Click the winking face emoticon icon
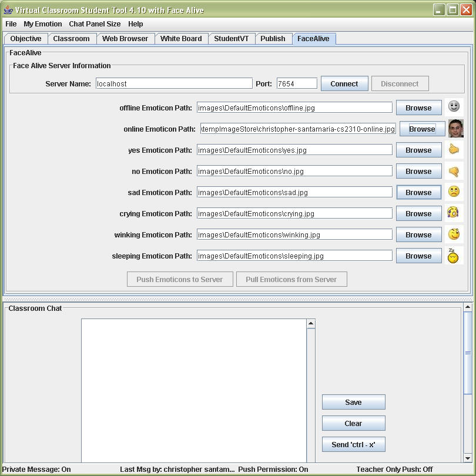476x476 pixels. pos(453,234)
